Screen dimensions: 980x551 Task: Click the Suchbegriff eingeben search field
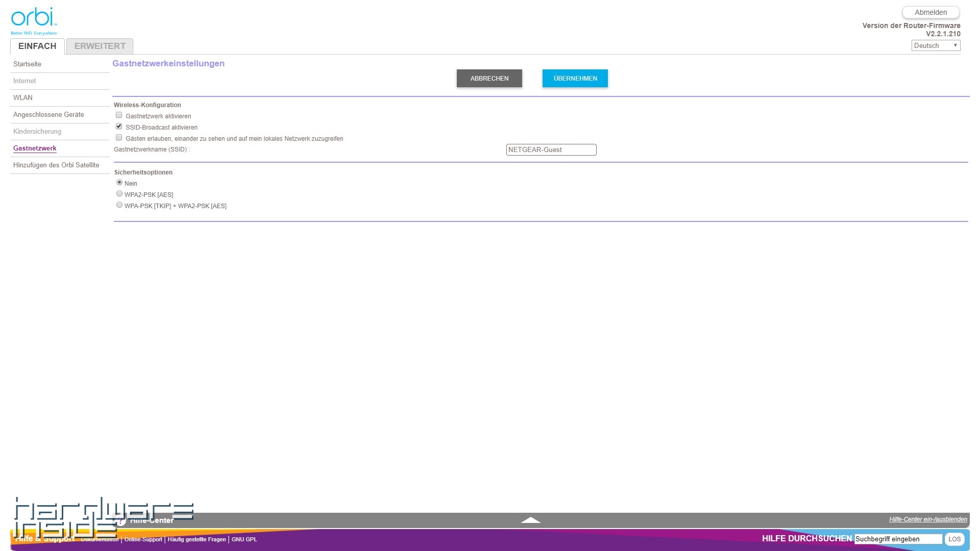pyautogui.click(x=898, y=539)
